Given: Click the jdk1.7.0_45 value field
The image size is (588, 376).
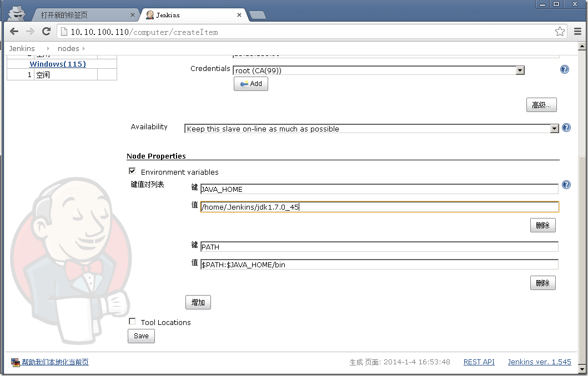Looking at the screenshot, I should tap(379, 207).
